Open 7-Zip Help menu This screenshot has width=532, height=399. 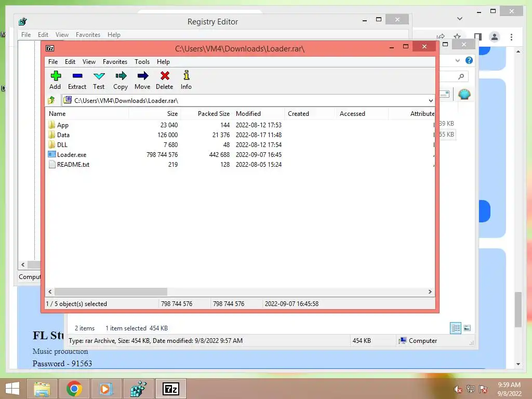[163, 62]
